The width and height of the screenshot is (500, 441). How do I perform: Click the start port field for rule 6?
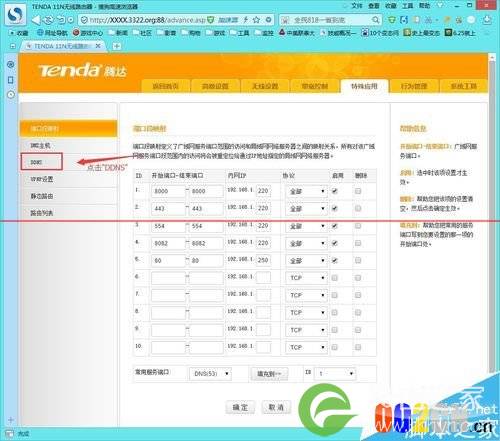[168, 278]
